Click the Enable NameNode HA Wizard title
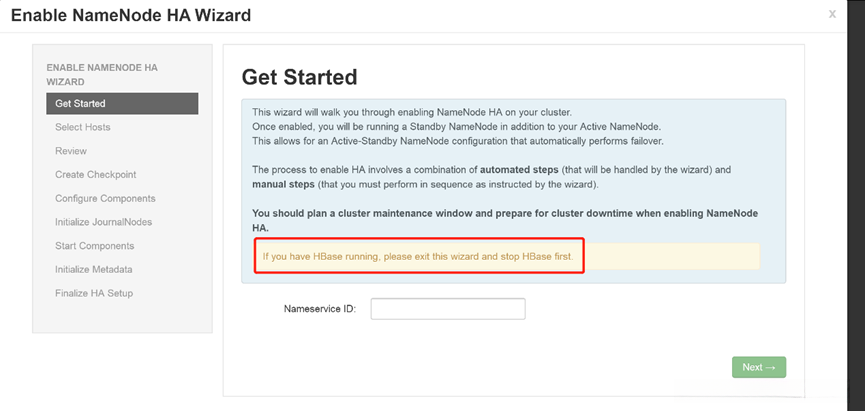The height and width of the screenshot is (411, 865). click(x=131, y=15)
